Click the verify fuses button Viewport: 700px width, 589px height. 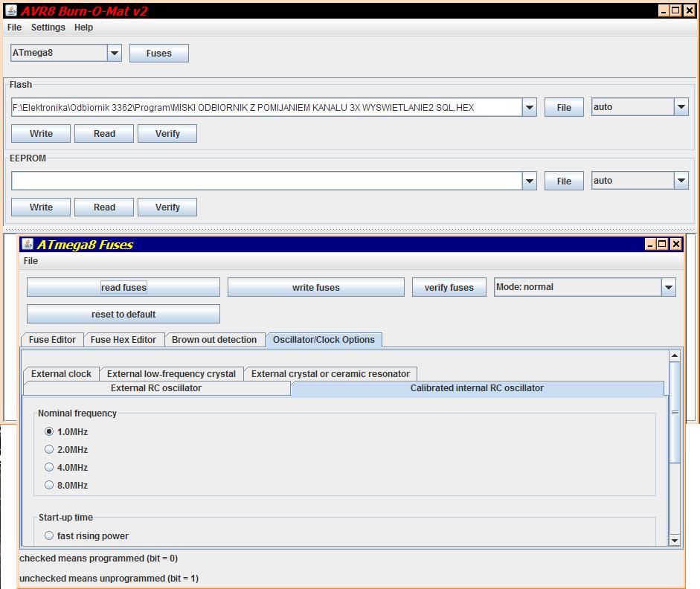click(x=449, y=287)
